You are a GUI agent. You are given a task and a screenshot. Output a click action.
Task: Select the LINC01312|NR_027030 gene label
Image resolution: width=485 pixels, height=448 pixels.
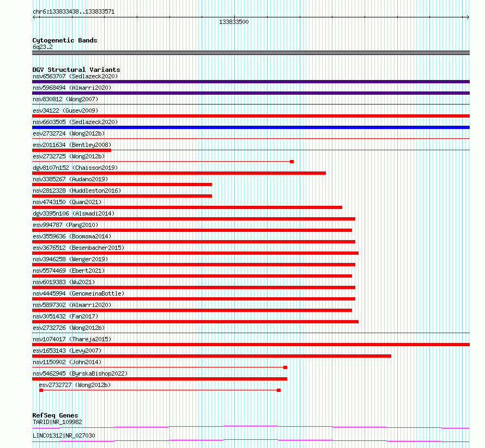(x=64, y=435)
